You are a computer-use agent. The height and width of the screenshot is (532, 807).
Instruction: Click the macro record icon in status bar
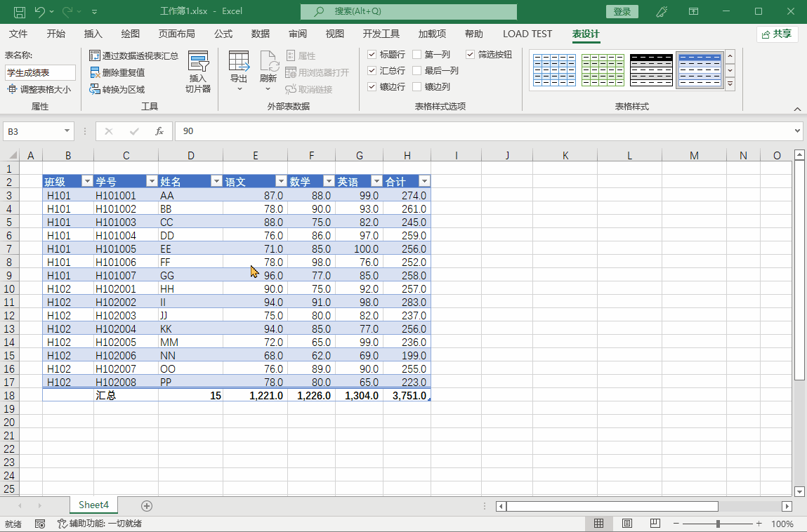[39, 524]
